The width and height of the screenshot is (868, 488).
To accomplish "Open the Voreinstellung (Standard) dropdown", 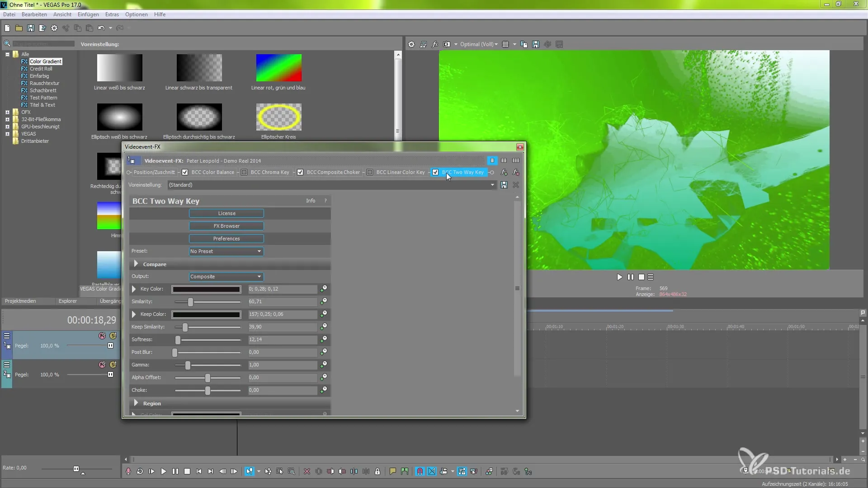I will point(331,185).
